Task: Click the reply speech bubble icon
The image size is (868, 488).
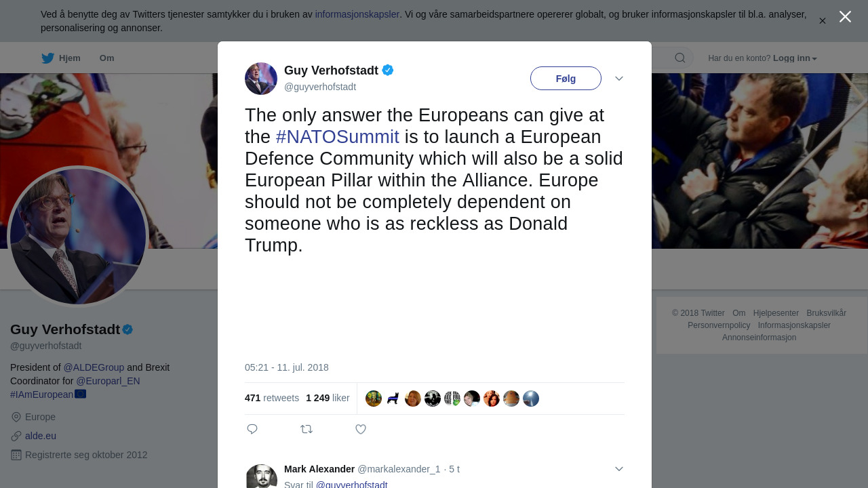Action: [252, 429]
